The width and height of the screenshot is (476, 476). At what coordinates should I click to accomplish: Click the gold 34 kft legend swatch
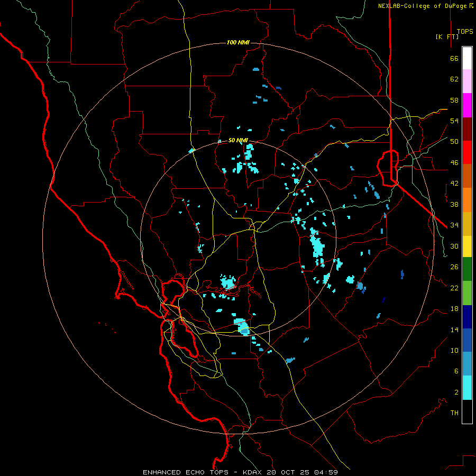coord(467,224)
